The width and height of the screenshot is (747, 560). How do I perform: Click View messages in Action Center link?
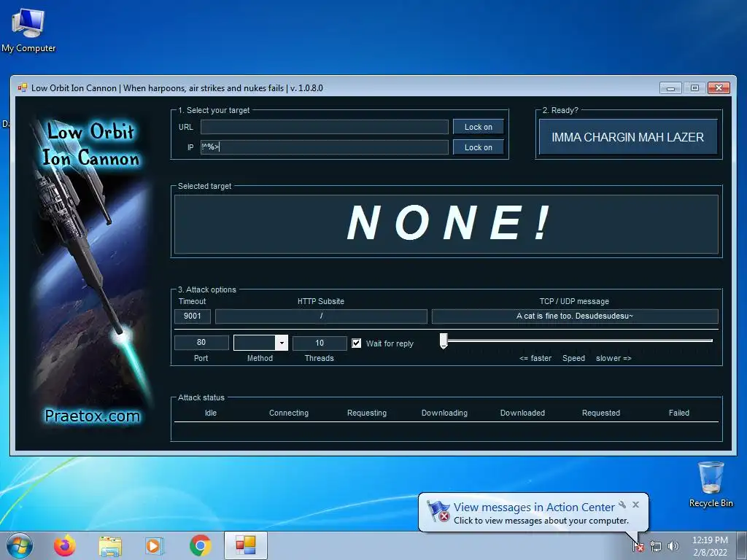(x=534, y=507)
